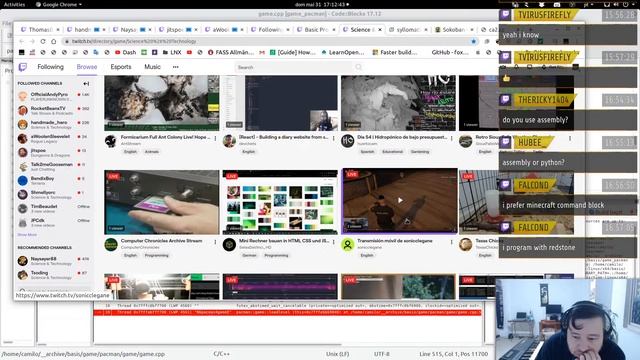Play the Transmisión móvil de soniclegane preview
The width and height of the screenshot is (640, 360).
click(400, 200)
